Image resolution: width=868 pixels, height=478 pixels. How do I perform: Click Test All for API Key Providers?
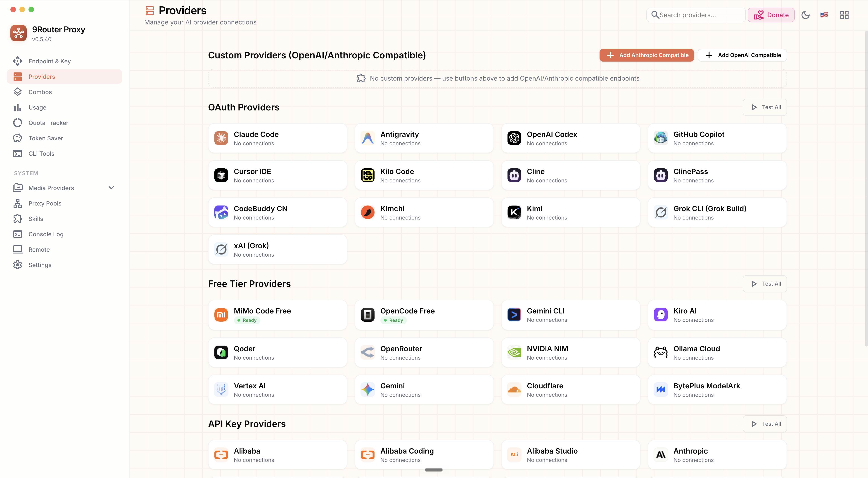765,424
